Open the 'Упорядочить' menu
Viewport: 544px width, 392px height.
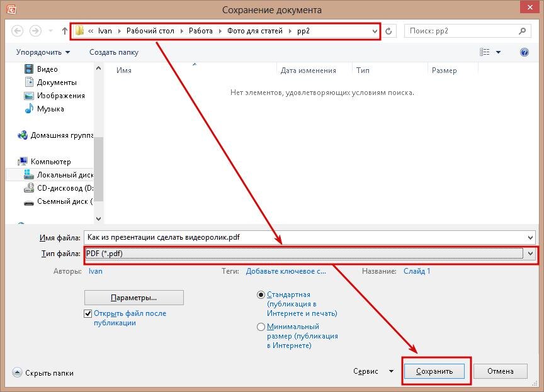[43, 52]
